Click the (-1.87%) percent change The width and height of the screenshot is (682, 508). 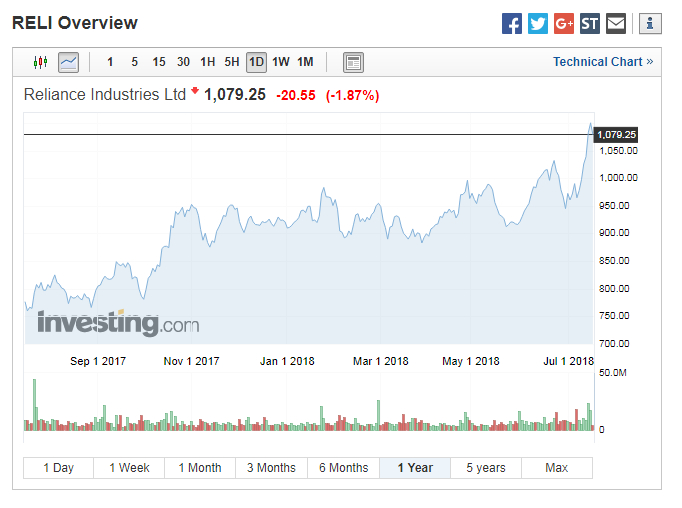point(352,95)
